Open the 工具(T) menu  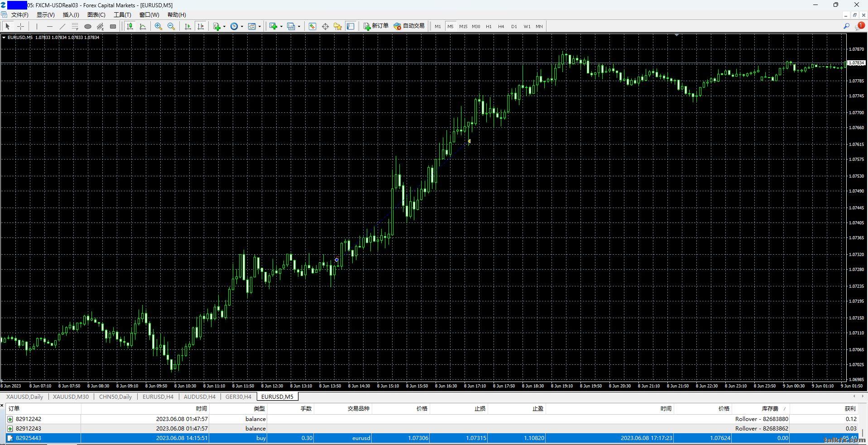122,15
